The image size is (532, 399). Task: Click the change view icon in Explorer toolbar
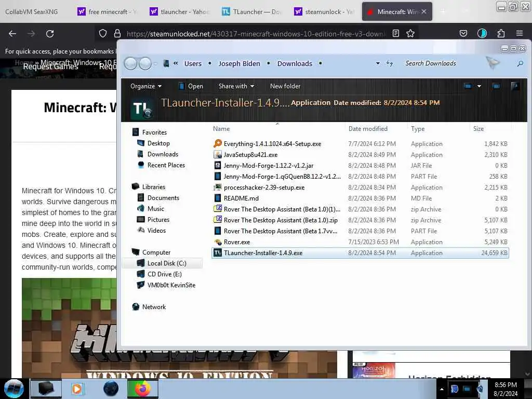click(x=468, y=86)
